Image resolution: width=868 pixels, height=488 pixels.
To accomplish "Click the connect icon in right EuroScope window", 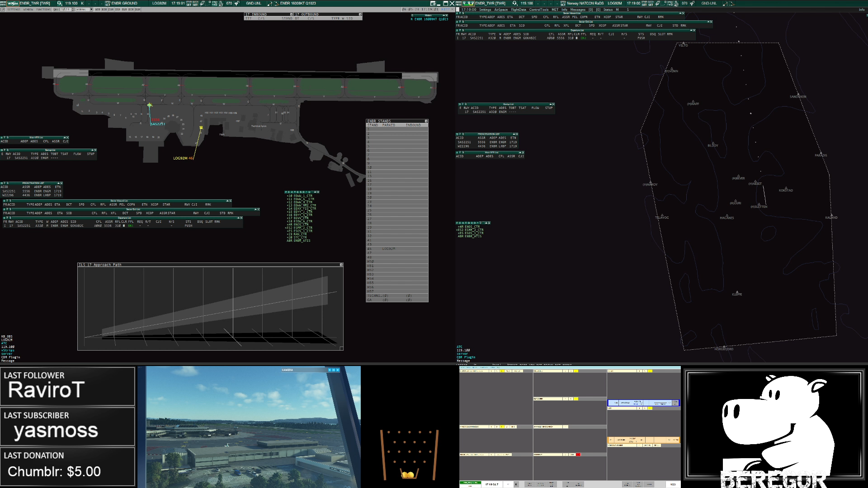I will tap(468, 3).
